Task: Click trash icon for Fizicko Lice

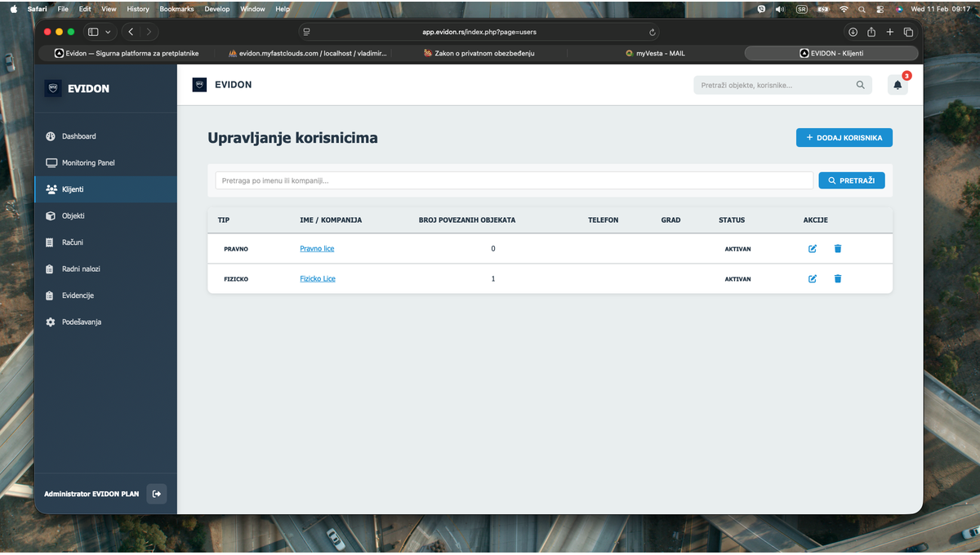Action: click(x=837, y=279)
